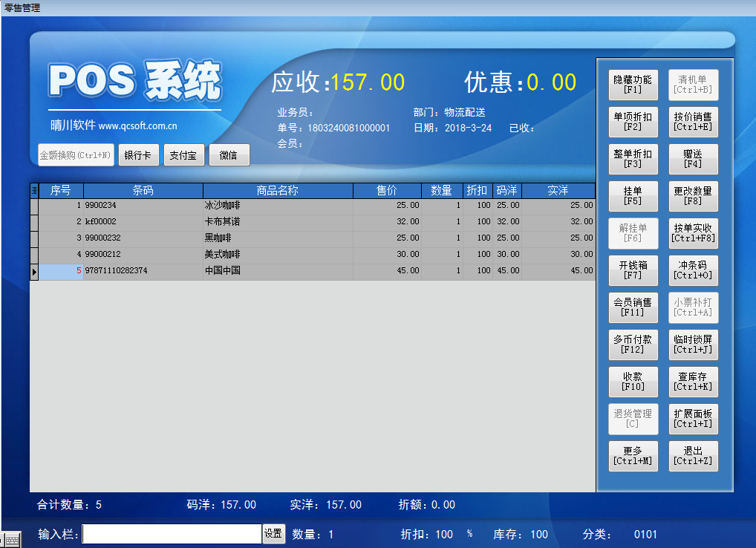Start 会员销售 [F11] member sale
756x548 pixels.
633,307
